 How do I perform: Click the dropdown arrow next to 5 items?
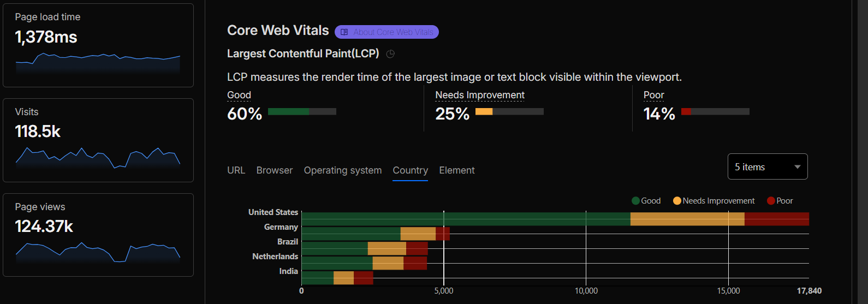(x=798, y=167)
